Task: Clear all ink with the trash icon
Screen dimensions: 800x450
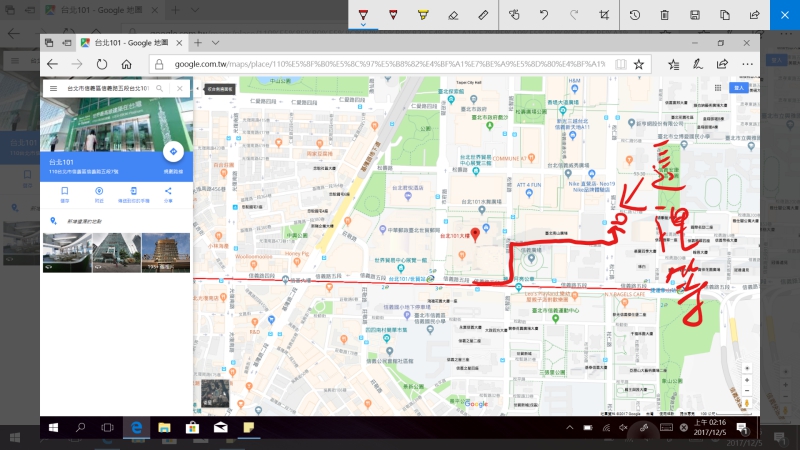Action: [664, 15]
